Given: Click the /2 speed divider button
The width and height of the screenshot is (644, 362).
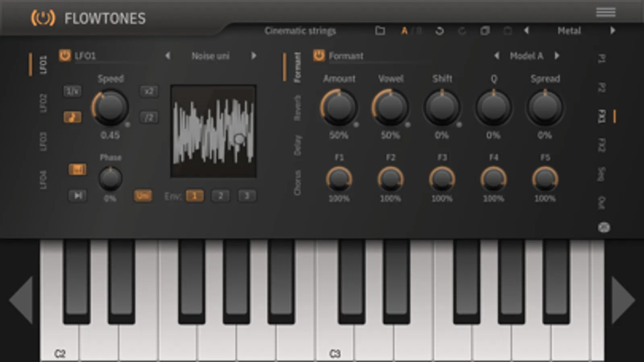Looking at the screenshot, I should pyautogui.click(x=149, y=117).
